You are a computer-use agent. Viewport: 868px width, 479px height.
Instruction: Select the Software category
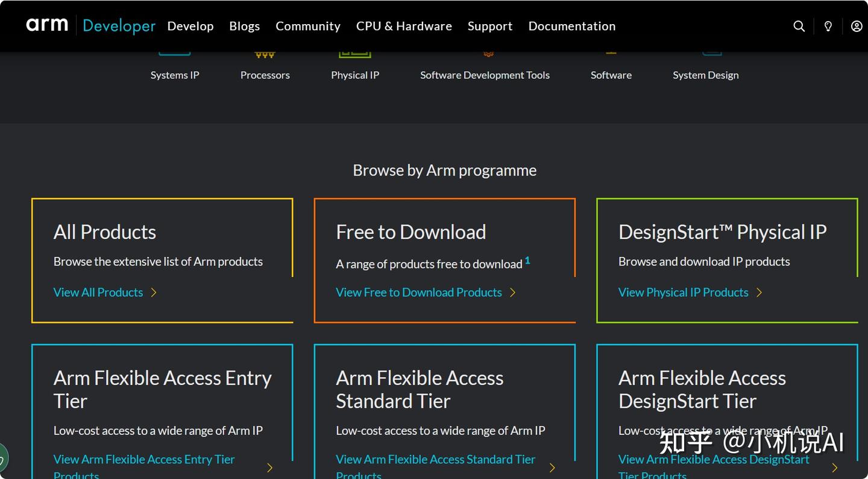(x=611, y=75)
